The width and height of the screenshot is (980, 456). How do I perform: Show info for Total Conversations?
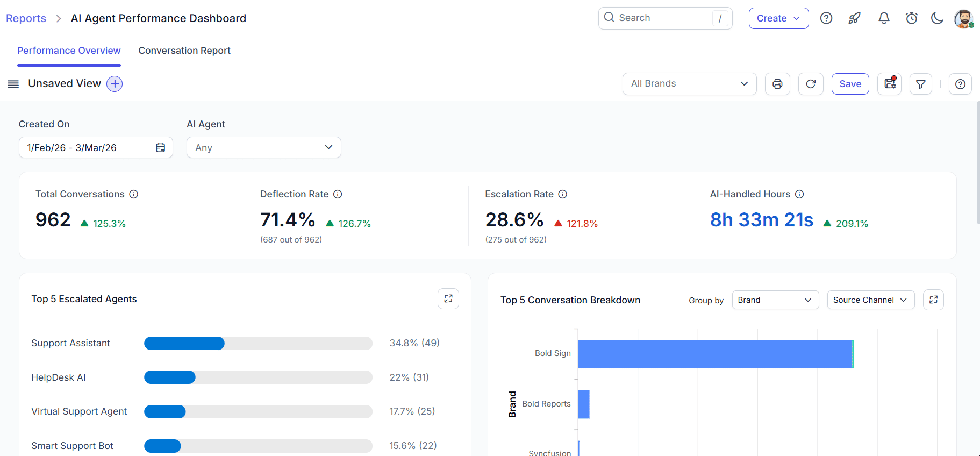tap(134, 194)
